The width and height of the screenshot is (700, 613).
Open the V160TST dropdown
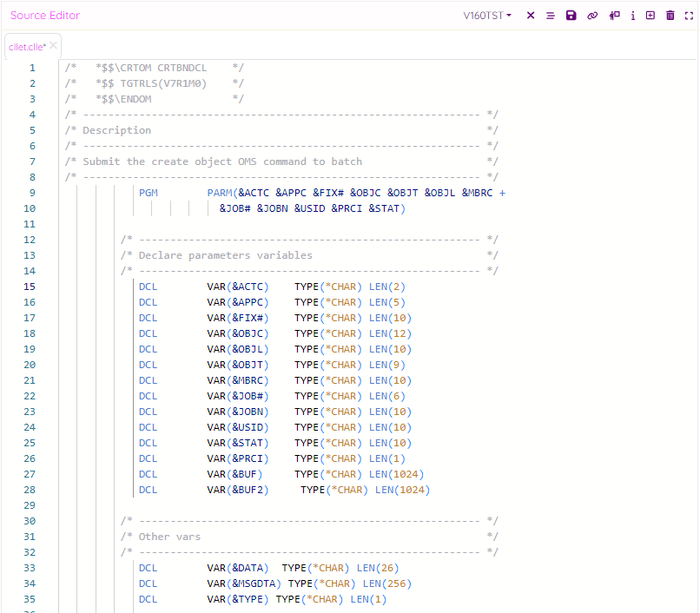[487, 16]
